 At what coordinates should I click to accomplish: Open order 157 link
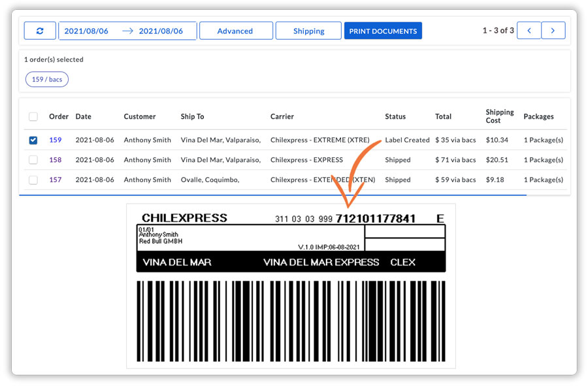click(x=55, y=180)
